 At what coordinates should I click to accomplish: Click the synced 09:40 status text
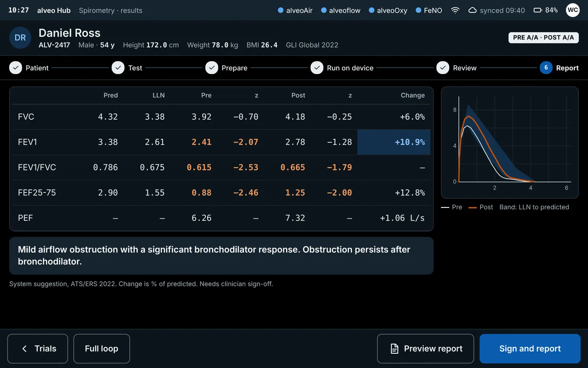pos(503,10)
